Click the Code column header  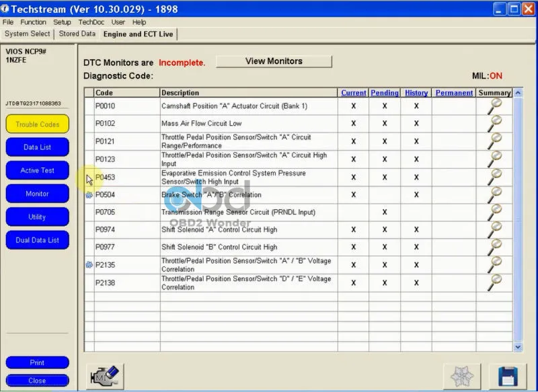tap(126, 93)
